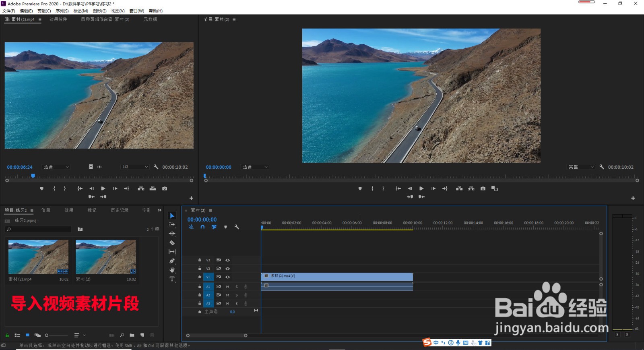Select the Razor tool in the tools panel
This screenshot has height=350, width=644.
point(172,243)
